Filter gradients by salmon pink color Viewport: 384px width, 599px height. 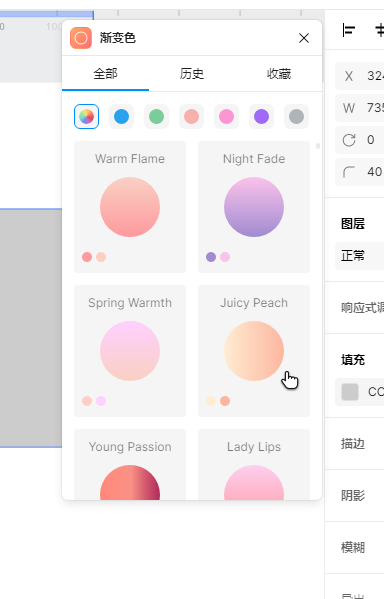[191, 117]
